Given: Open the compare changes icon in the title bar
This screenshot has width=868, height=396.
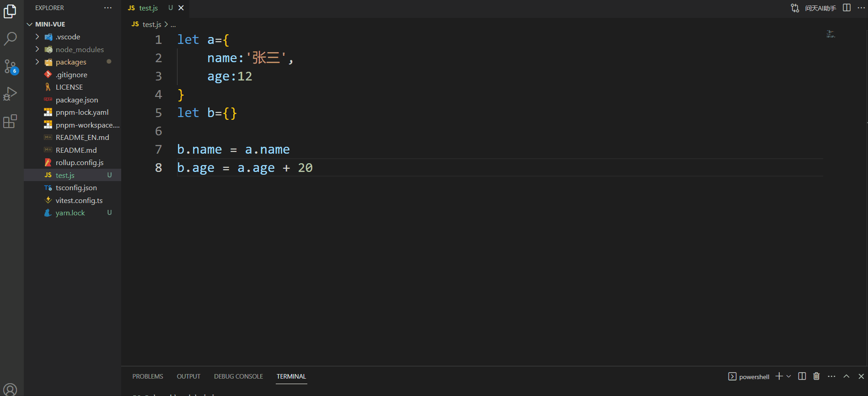Looking at the screenshot, I should tap(795, 8).
